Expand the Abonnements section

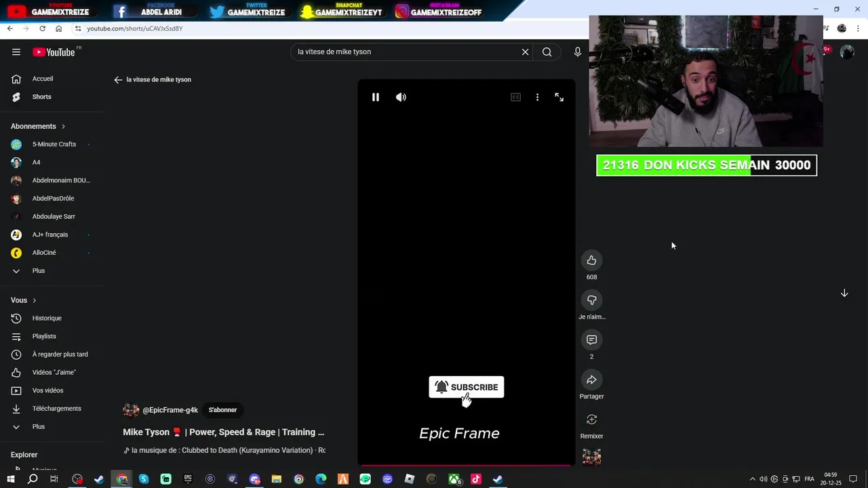click(x=38, y=126)
